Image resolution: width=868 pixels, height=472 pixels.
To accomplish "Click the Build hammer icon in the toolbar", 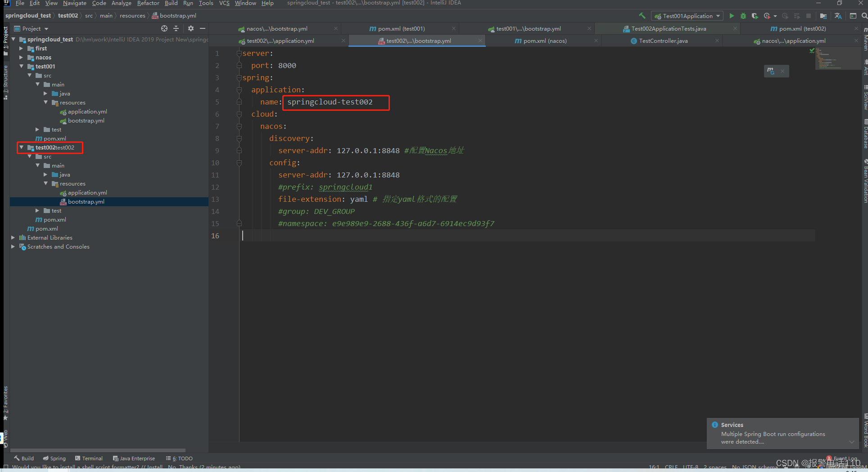I will pyautogui.click(x=642, y=16).
